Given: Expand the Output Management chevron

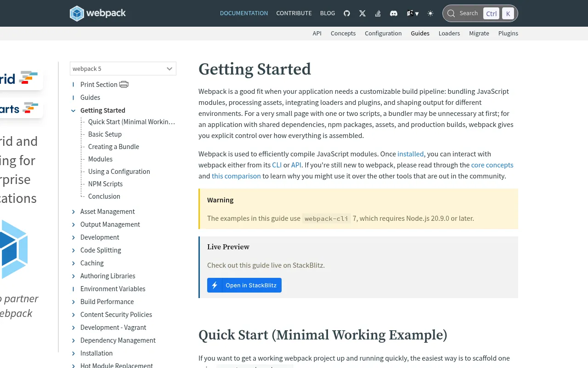Looking at the screenshot, I should [x=73, y=224].
